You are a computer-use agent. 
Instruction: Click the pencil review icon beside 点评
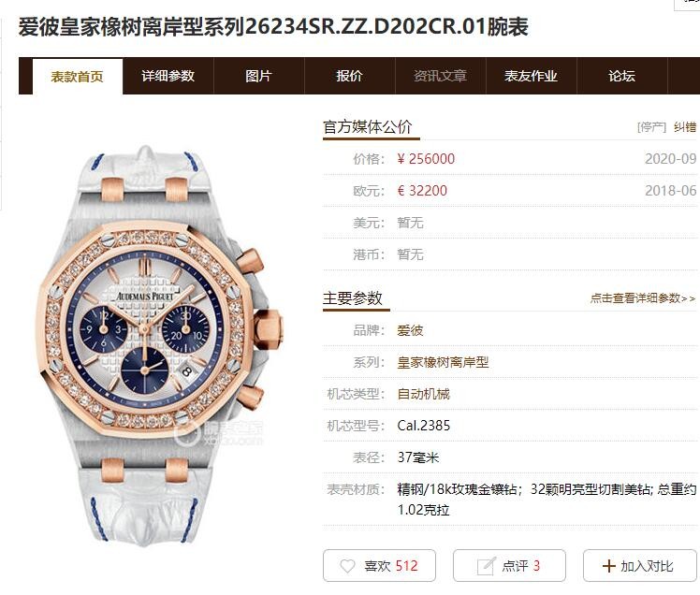[x=486, y=566]
